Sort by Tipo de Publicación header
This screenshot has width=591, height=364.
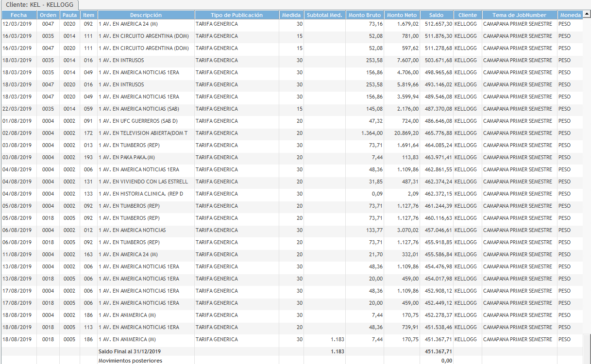tap(236, 15)
